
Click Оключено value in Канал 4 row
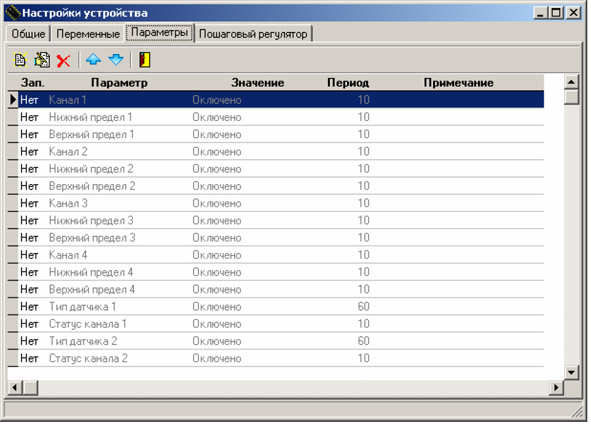[217, 255]
